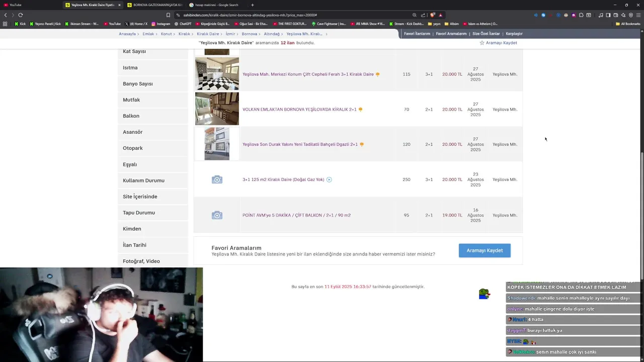
Task: Click the emoji badge after VOLKAN EMLAKTAN listing title
Action: 360,109
